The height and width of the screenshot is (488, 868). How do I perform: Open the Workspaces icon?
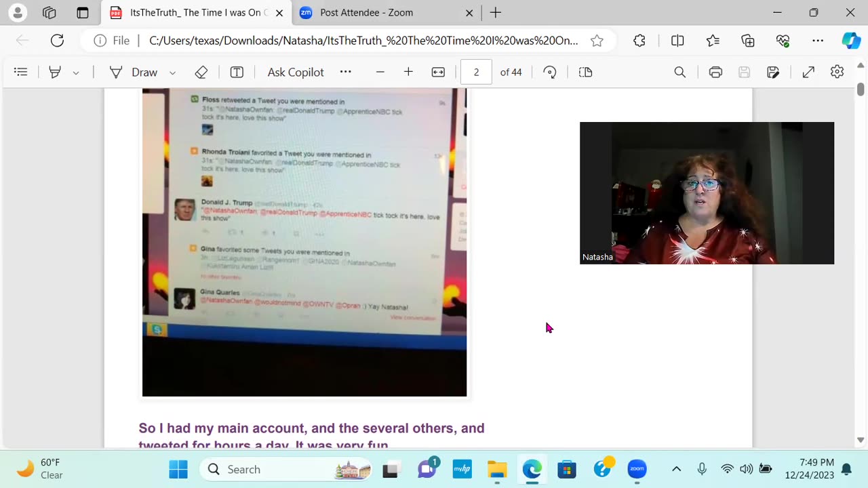[50, 12]
